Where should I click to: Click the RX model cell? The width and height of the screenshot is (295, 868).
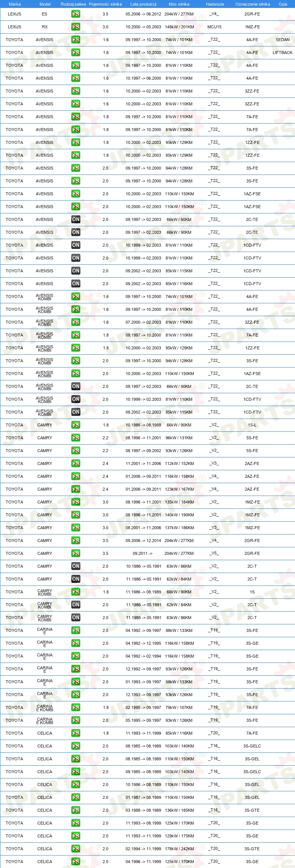[x=45, y=27]
